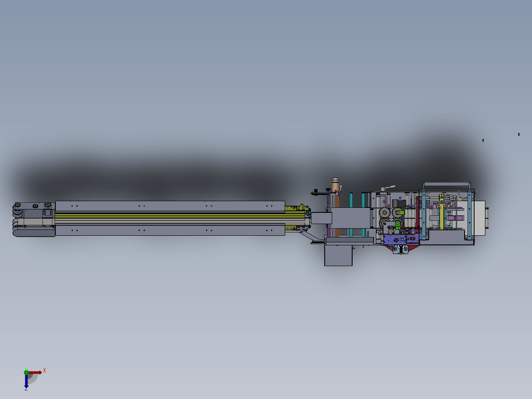Select the yellow vertical bar in the right frame
532x399 pixels.
(442, 212)
